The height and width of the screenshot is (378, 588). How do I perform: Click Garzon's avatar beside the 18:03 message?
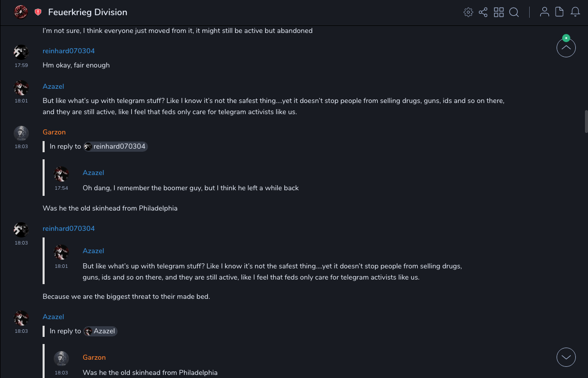point(21,133)
